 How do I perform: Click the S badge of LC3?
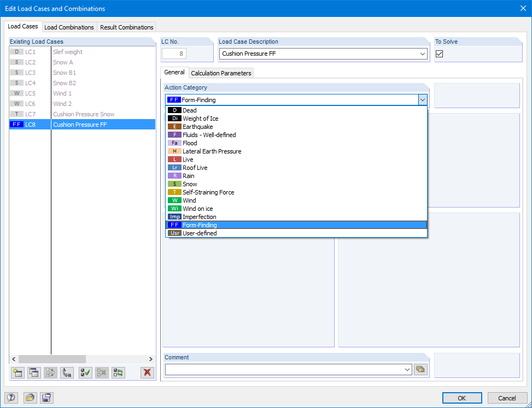[16, 73]
